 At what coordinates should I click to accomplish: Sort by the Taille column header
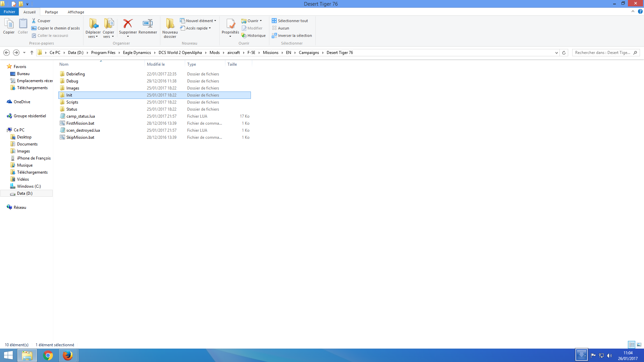click(x=238, y=64)
